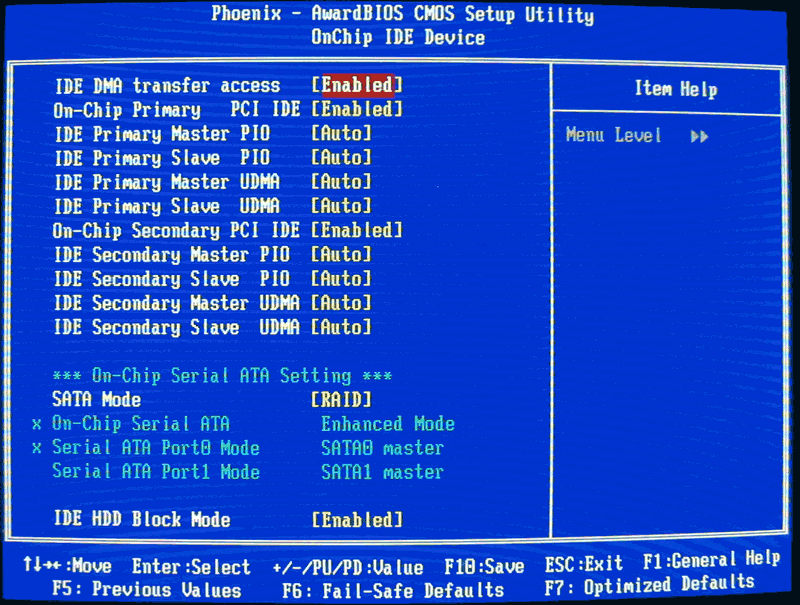Viewport: 800px width, 605px height.
Task: Click the IDE Secondary Slave UDMA label
Action: pos(177,327)
